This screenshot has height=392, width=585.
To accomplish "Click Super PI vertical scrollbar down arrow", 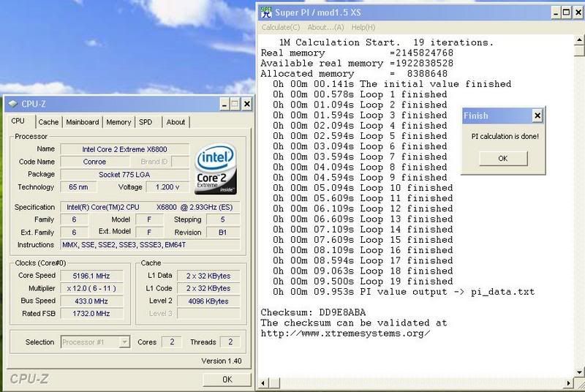I will (x=579, y=372).
